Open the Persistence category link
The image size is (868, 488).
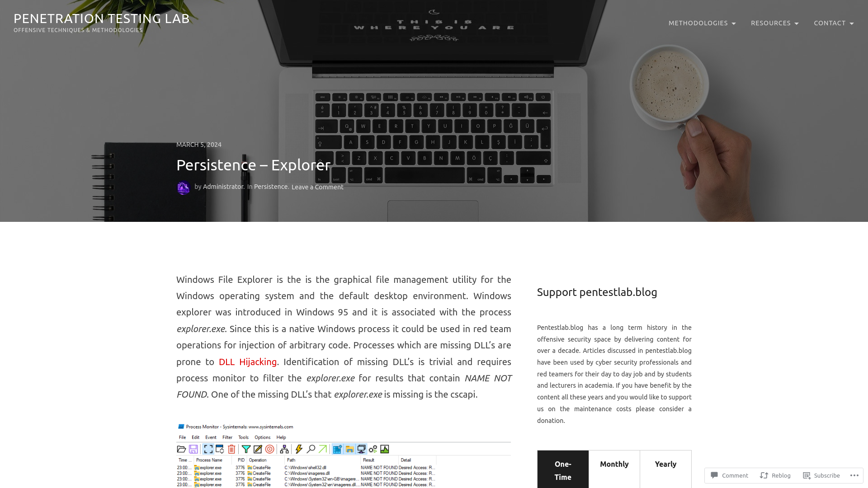(x=271, y=187)
